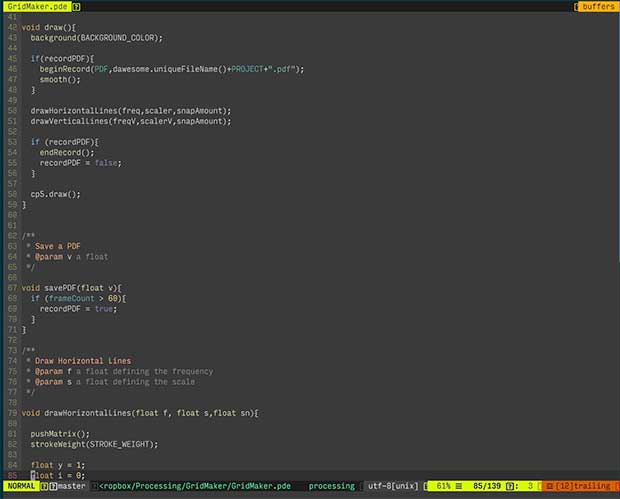Click the file path in status bar

(194, 486)
